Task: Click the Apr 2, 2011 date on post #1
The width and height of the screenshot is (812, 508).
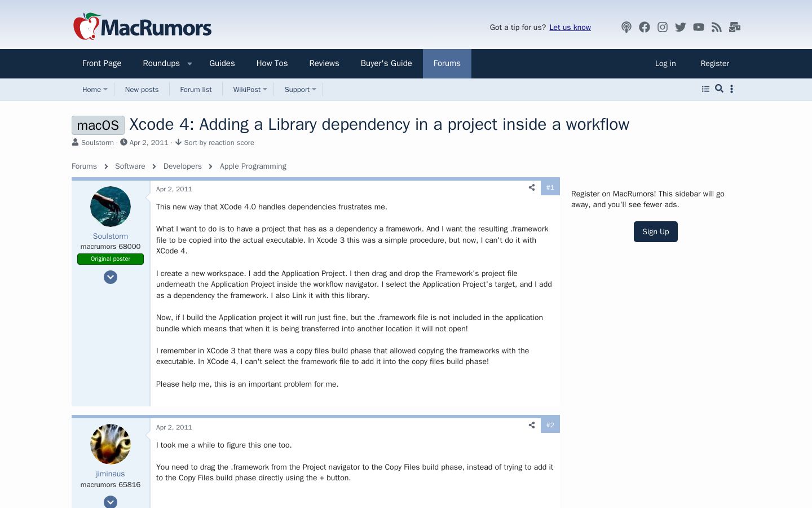Action: click(174, 189)
